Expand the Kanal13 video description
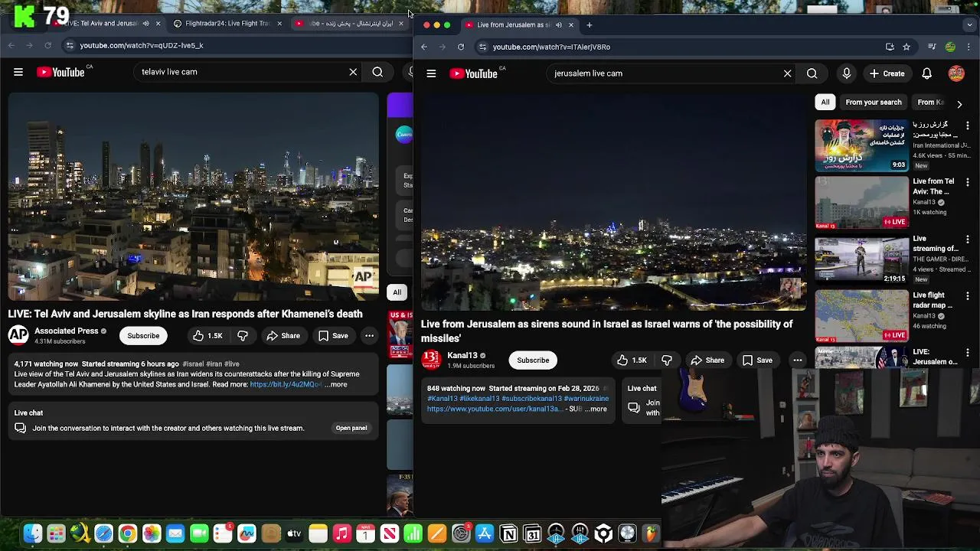 [595, 409]
